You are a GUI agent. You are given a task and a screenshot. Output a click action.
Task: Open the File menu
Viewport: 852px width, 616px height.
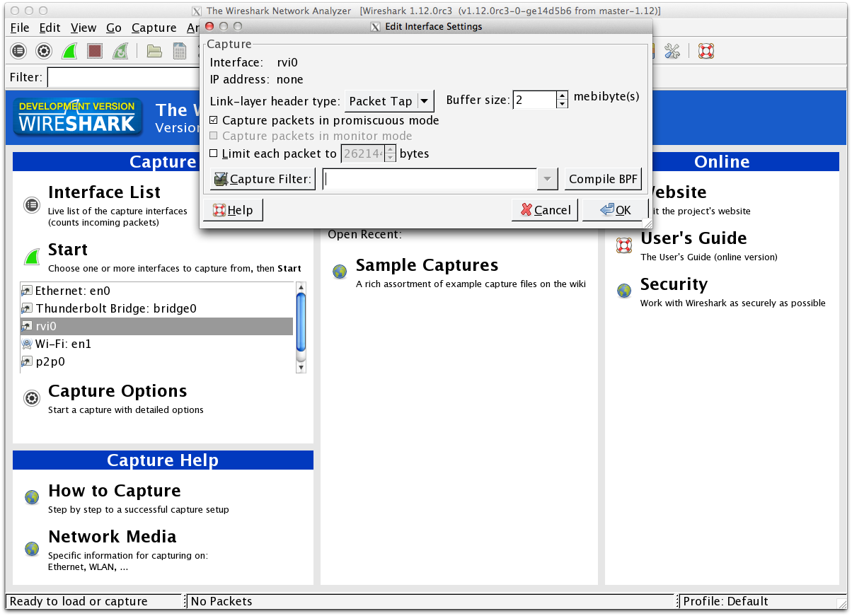coord(20,28)
